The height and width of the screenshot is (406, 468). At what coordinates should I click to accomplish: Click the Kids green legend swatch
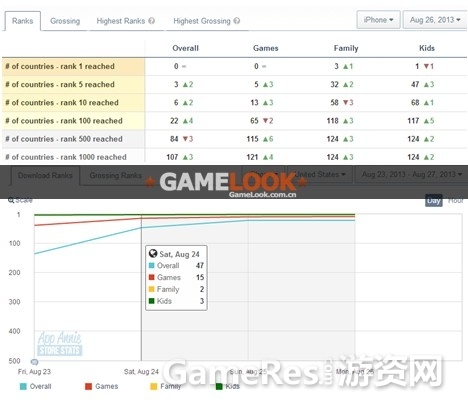click(x=219, y=386)
